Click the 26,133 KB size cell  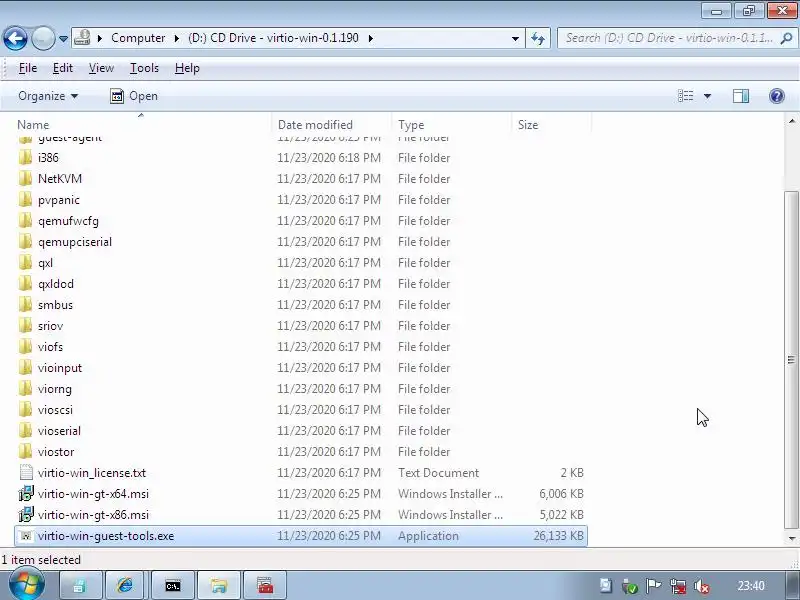(558, 536)
